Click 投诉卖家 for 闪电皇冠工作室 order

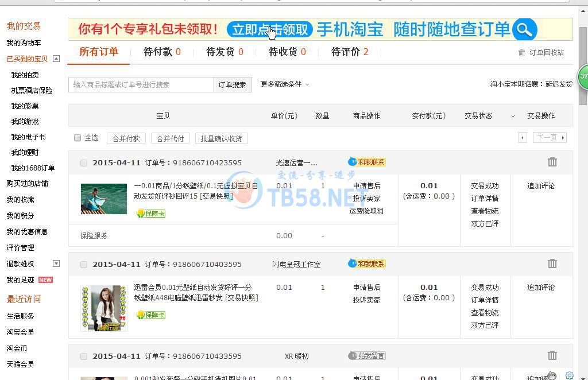366,300
